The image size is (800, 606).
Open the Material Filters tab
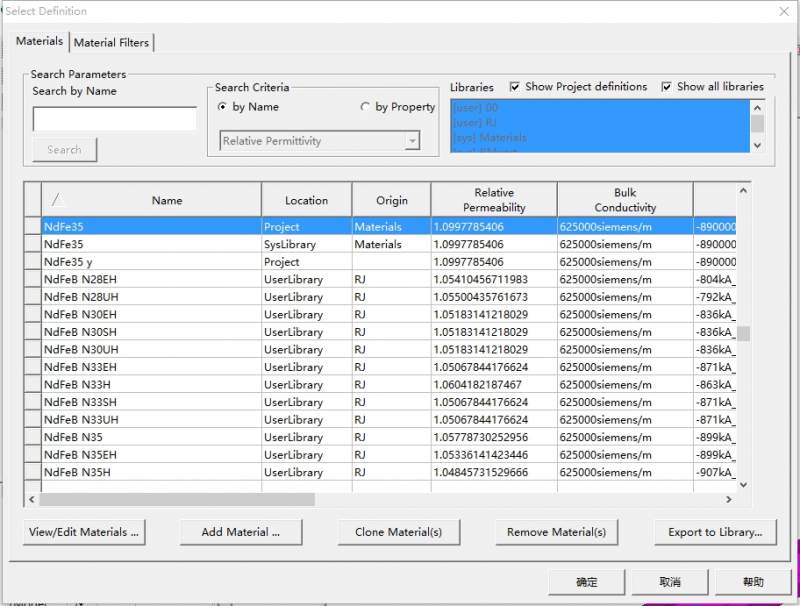tap(111, 43)
